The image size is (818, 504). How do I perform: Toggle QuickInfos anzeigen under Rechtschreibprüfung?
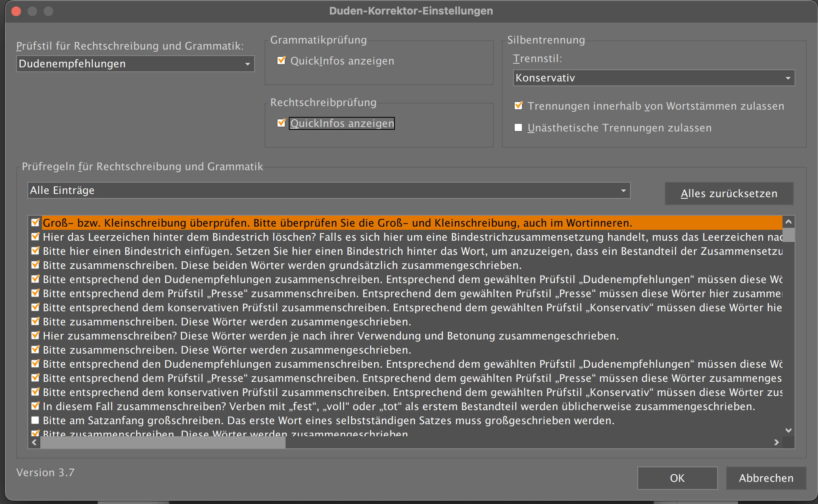click(x=282, y=123)
